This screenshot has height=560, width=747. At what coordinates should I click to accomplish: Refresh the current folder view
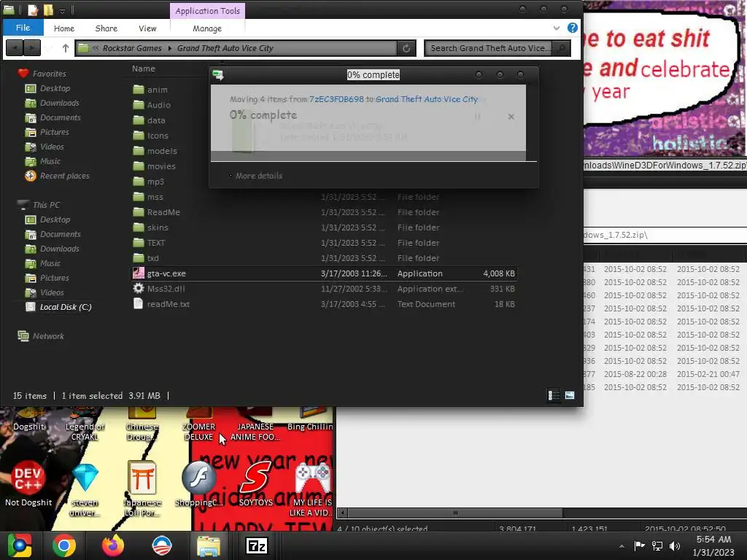[x=406, y=48]
